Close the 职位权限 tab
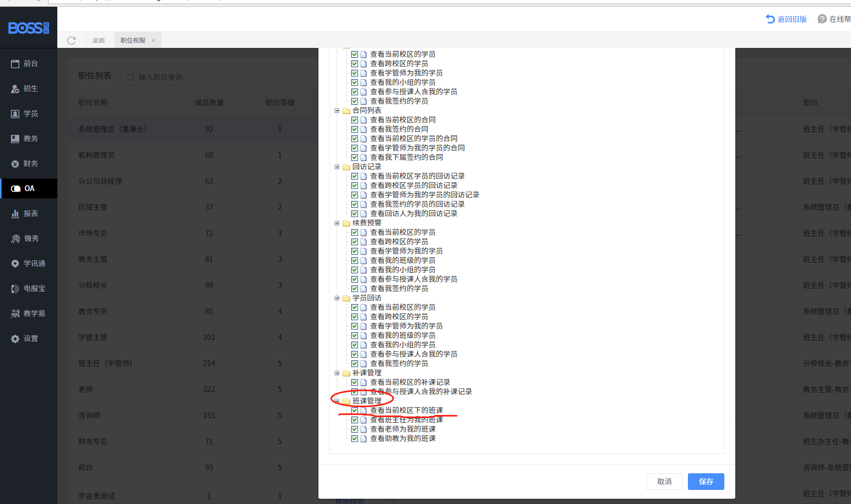This screenshot has height=504, width=851. pos(153,41)
